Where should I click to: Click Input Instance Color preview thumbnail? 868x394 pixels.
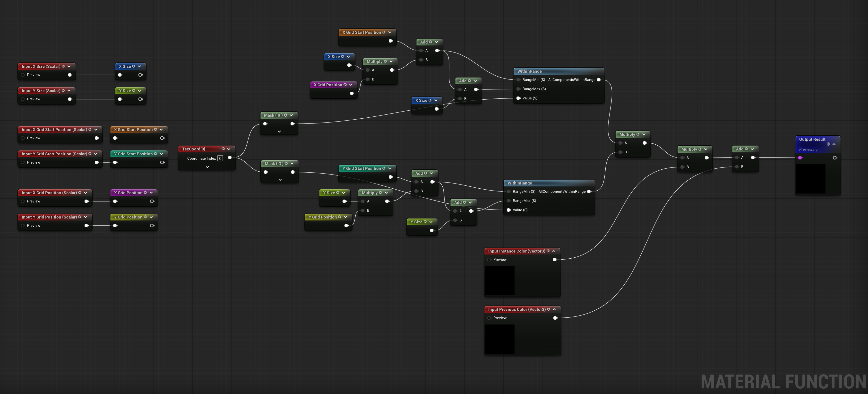(x=500, y=281)
